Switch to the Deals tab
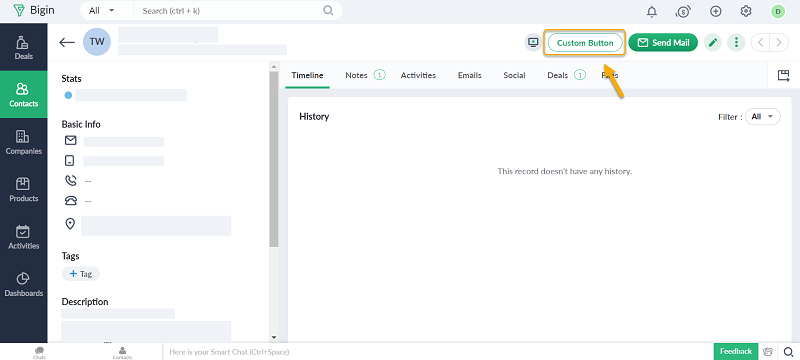 click(566, 75)
